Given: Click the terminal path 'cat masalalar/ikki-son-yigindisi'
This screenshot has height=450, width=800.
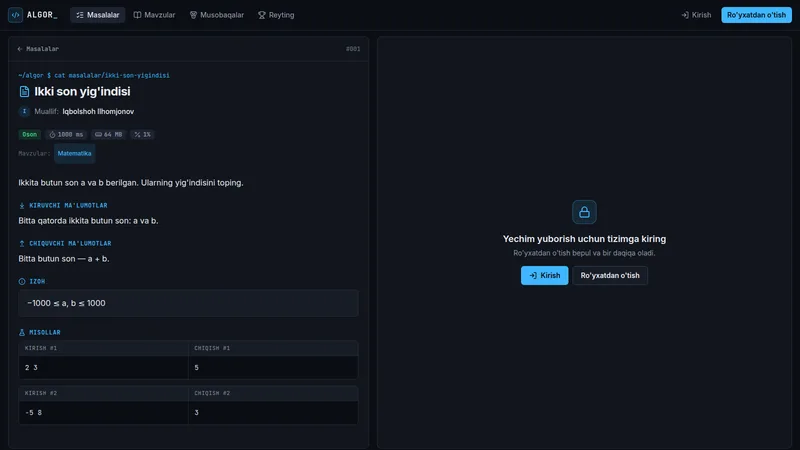Looking at the screenshot, I should (x=112, y=76).
